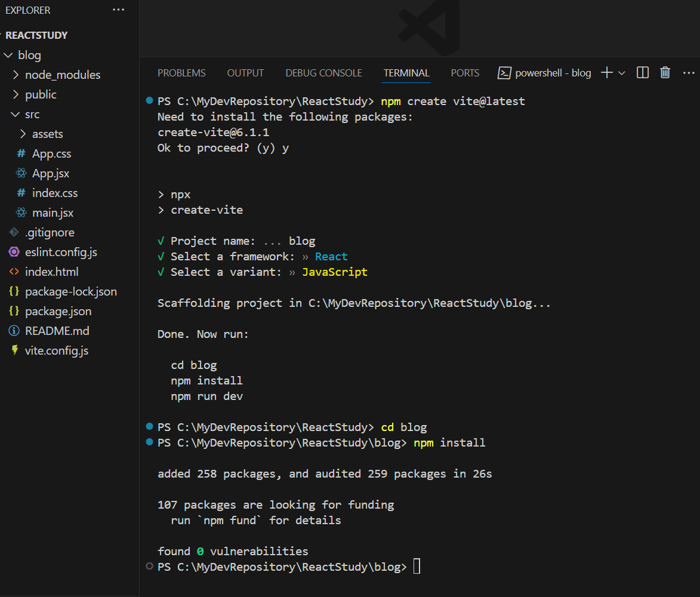This screenshot has width=700, height=597.
Task: Click the info icon beside README.md
Action: coord(14,331)
